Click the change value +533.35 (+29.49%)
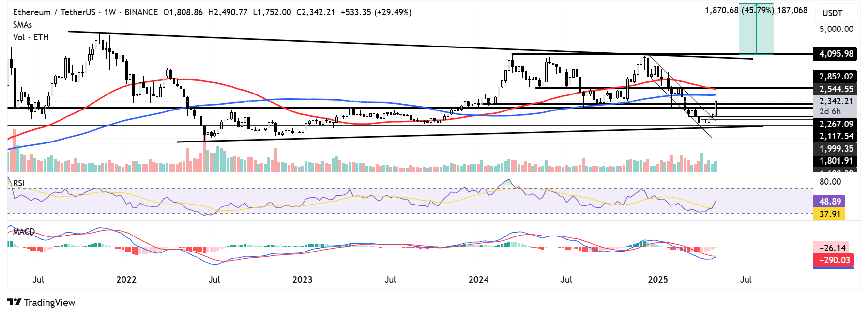 (x=376, y=12)
